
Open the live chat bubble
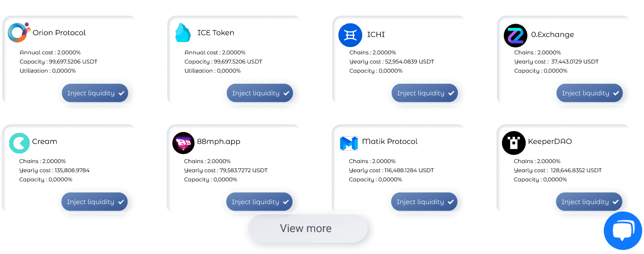click(623, 231)
